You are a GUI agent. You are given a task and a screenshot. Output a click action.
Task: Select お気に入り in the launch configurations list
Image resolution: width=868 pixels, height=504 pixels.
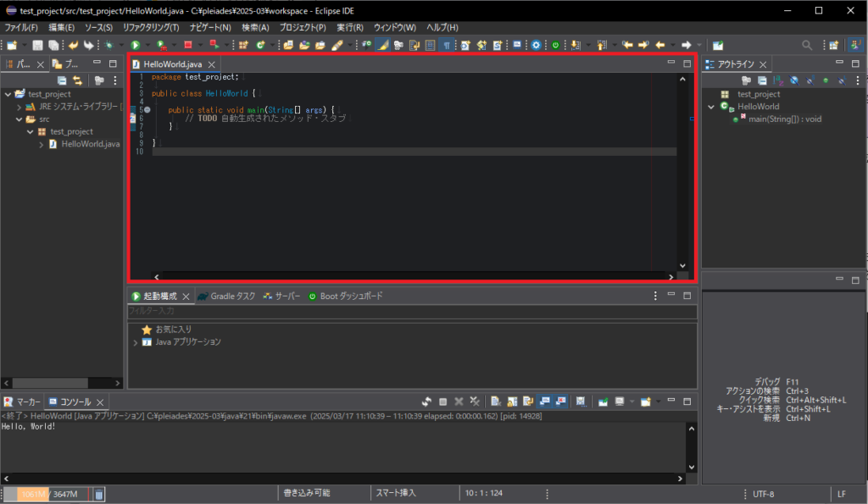(x=173, y=330)
